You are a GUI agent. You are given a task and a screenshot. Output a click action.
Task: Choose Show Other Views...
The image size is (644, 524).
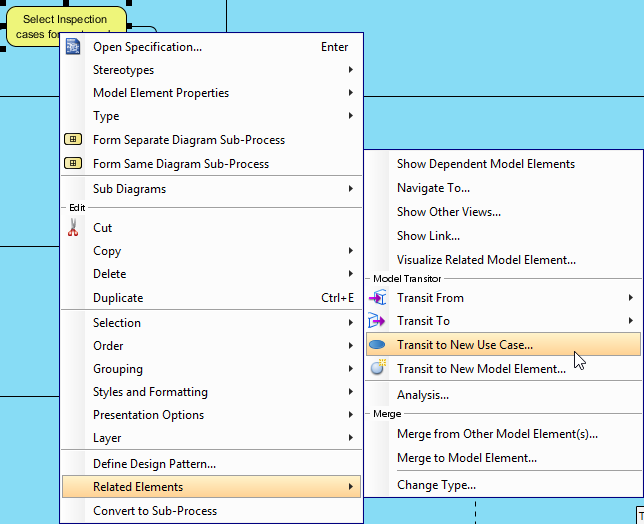[503, 211]
